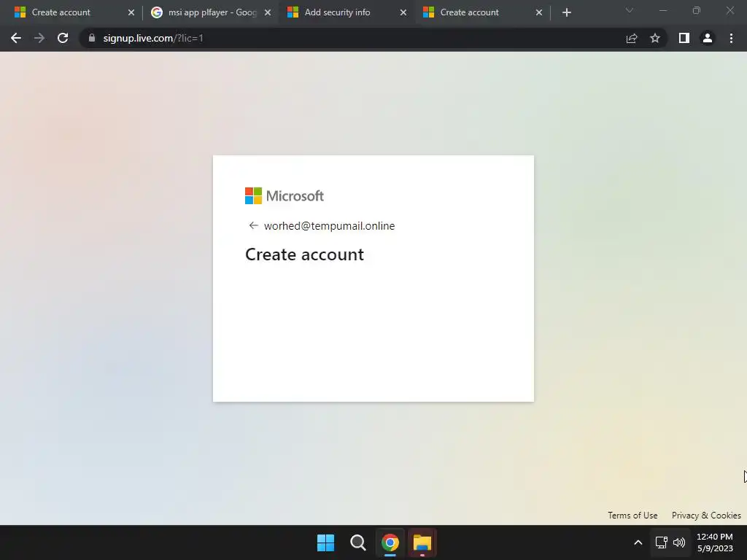Click the Chrome taskbar icon
This screenshot has width=747, height=560.
pos(390,542)
